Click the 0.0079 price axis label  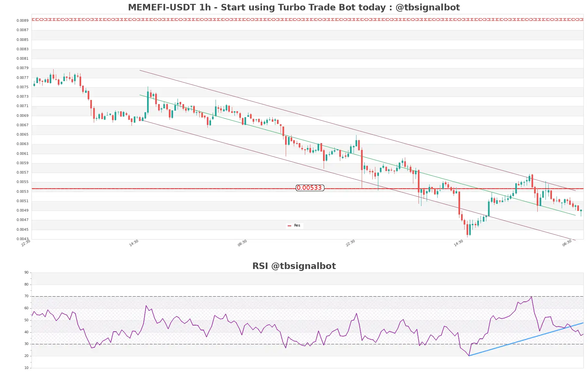pos(22,68)
